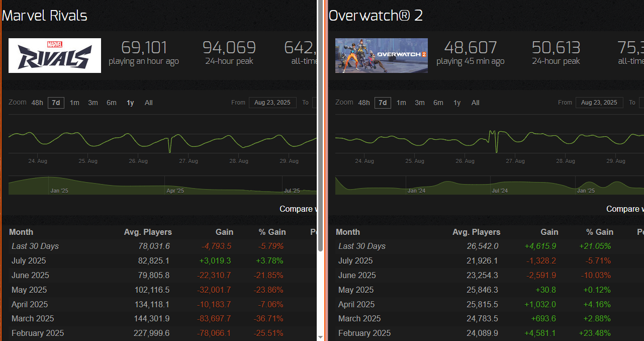Click Last 30 Days row in Marvel Rivals table

(163, 246)
